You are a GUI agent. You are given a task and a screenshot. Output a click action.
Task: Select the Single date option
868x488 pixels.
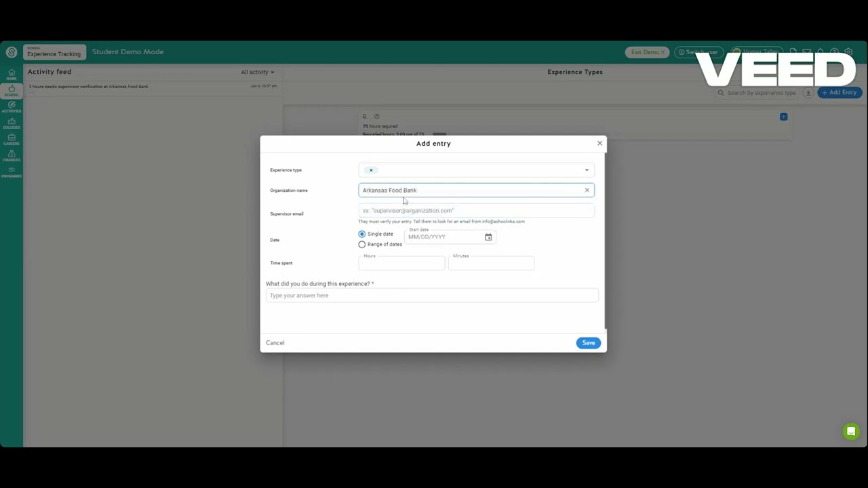[361, 234]
